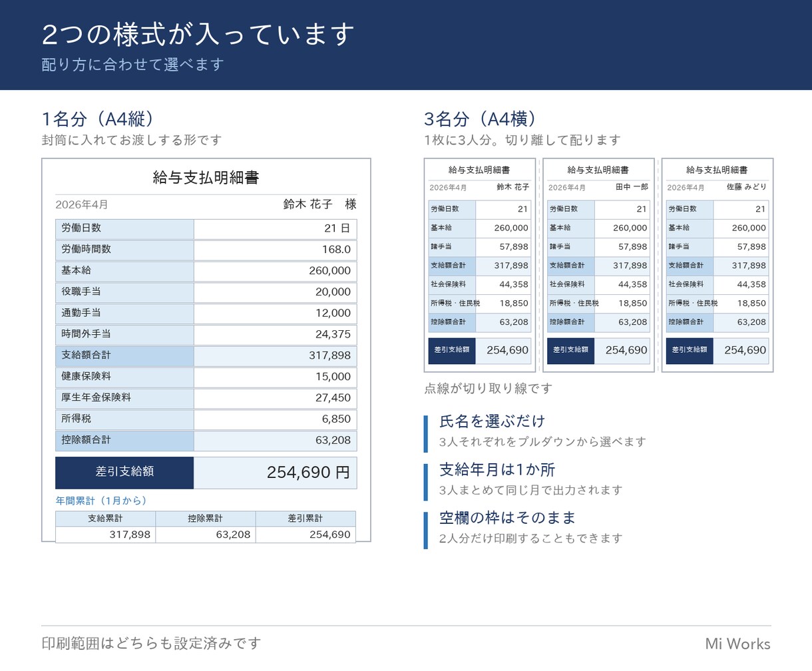The image size is (812, 671).
Task: Click the 15,000 value cell
Action: [275, 377]
